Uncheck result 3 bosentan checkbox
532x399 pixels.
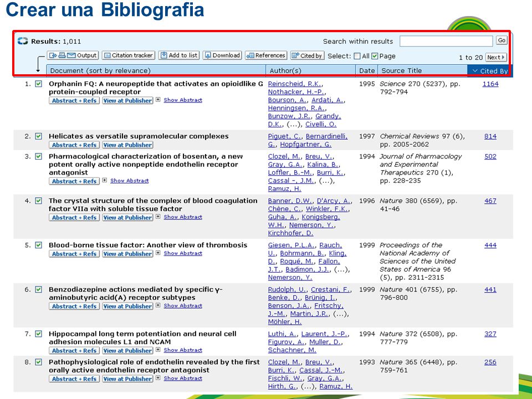[39, 156]
